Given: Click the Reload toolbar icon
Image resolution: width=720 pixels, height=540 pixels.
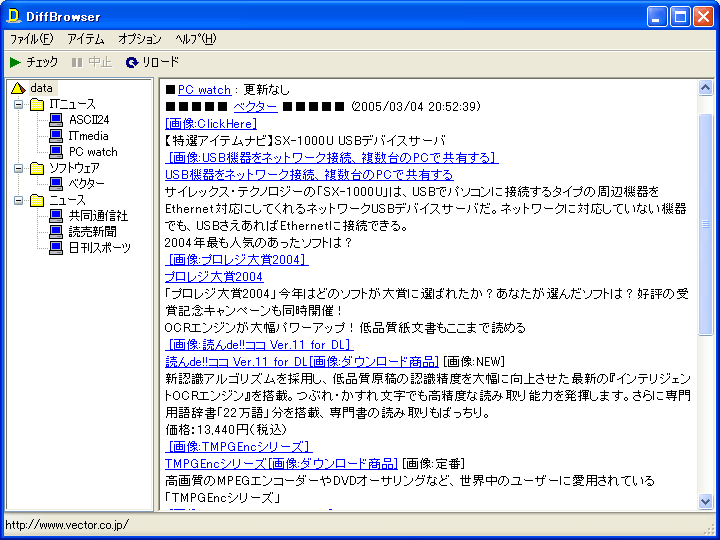Looking at the screenshot, I should 132,62.
